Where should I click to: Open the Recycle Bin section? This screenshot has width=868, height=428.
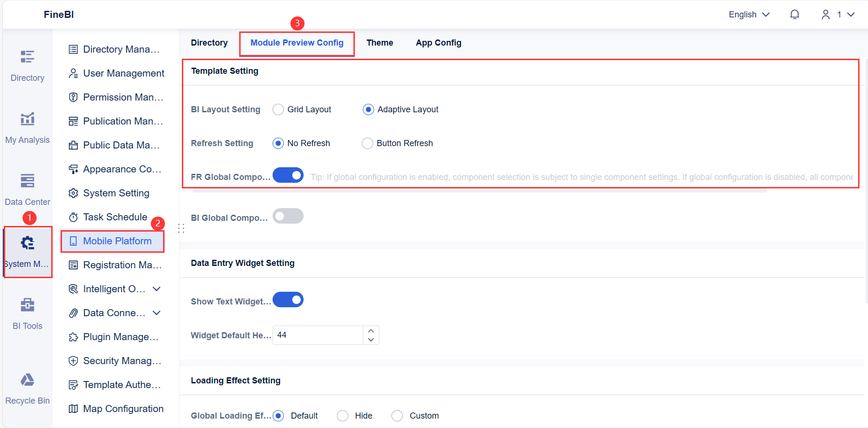[x=27, y=388]
